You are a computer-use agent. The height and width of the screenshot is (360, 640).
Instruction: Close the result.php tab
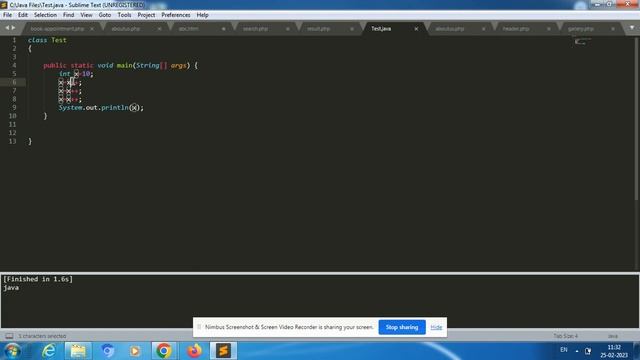tap(352, 29)
